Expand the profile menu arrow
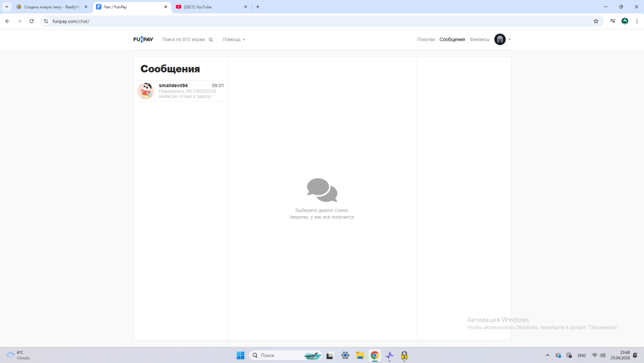The image size is (644, 363). [509, 39]
